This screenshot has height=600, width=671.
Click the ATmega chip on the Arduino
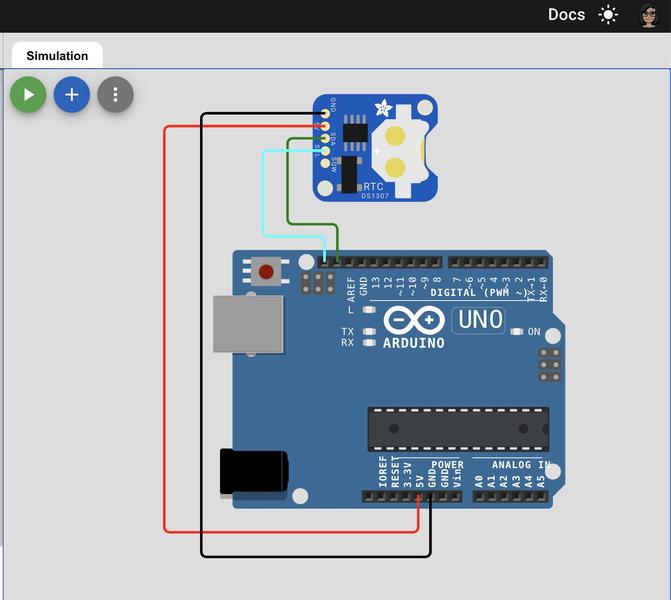(x=458, y=429)
